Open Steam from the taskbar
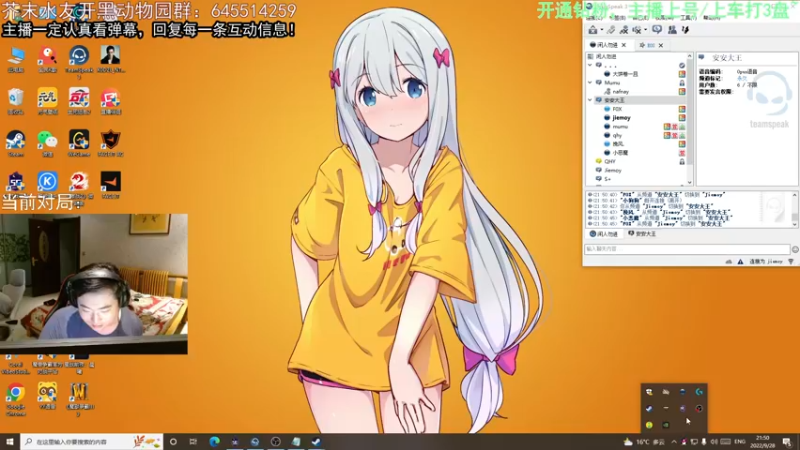Viewport: 800px width, 450px height. pyautogui.click(x=316, y=442)
